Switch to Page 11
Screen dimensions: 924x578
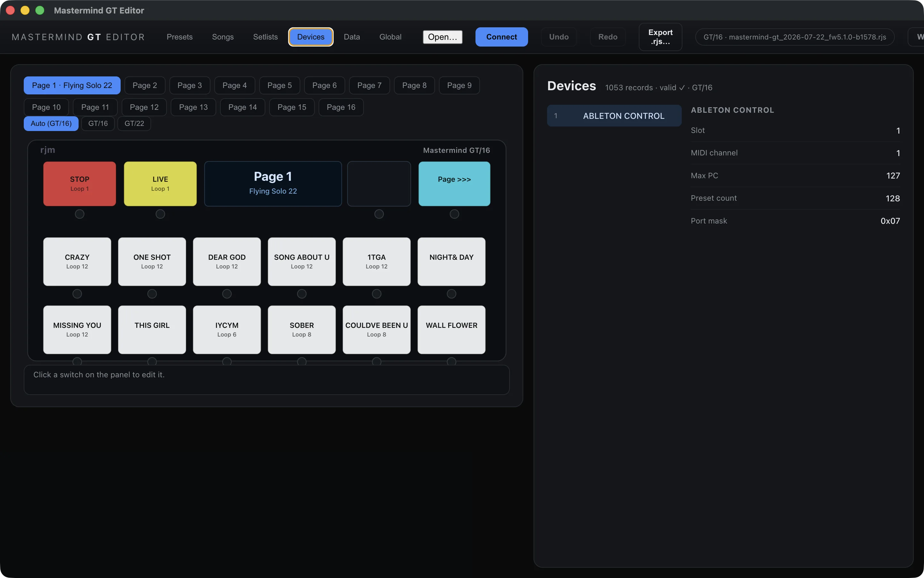[95, 107]
